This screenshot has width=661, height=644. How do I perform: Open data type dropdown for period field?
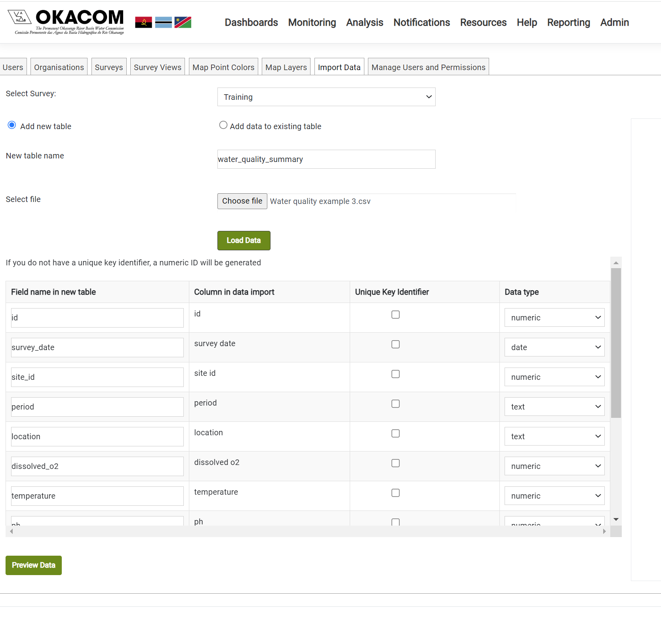click(554, 407)
